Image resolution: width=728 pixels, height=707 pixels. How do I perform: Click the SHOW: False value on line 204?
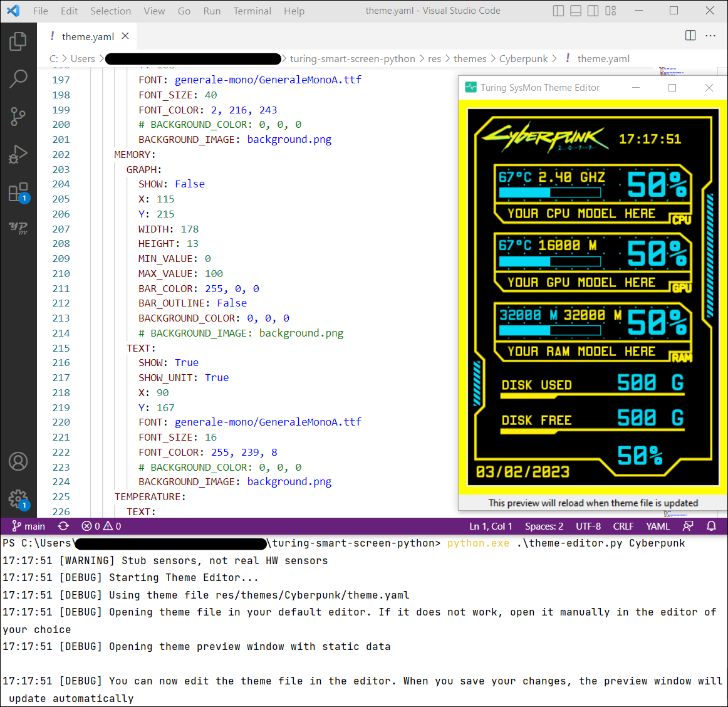[x=190, y=184]
